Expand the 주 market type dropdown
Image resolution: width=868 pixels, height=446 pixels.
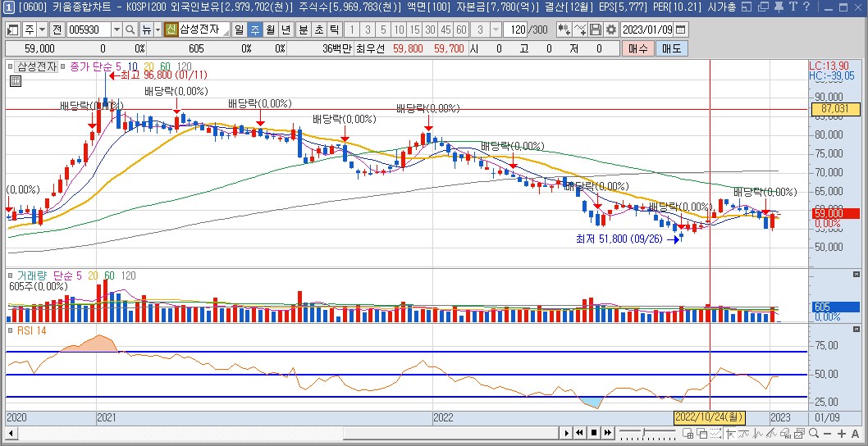tap(42, 30)
